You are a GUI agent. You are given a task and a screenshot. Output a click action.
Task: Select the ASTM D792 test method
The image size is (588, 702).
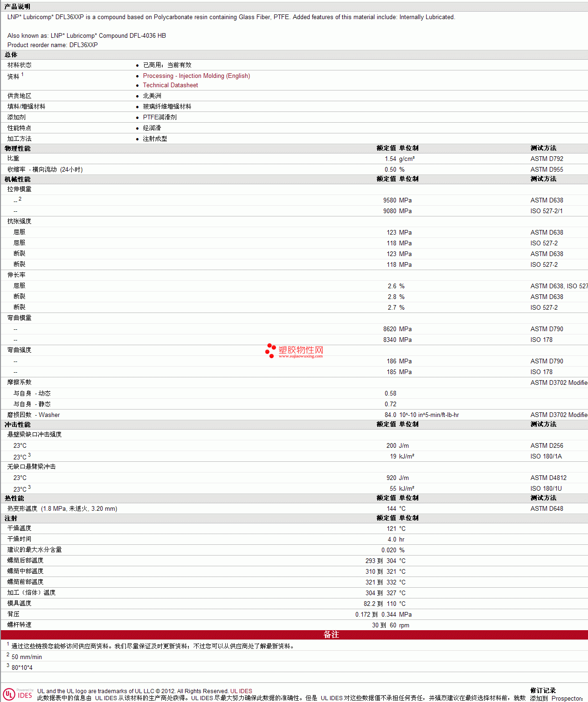click(546, 159)
